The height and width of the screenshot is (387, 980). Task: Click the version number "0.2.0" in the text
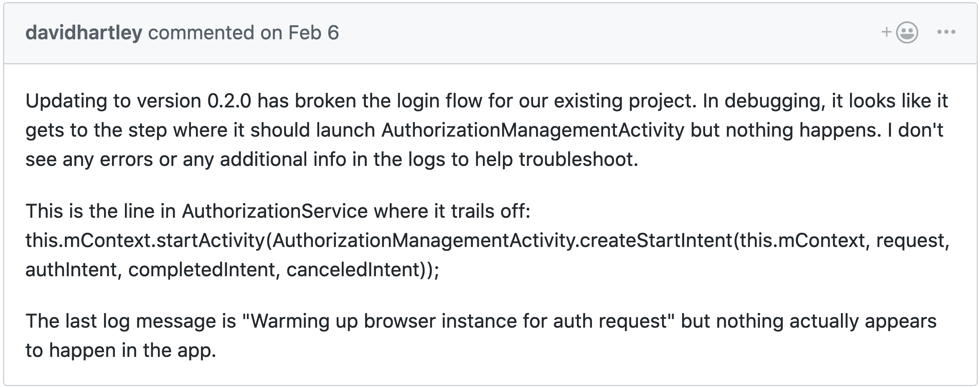[229, 101]
